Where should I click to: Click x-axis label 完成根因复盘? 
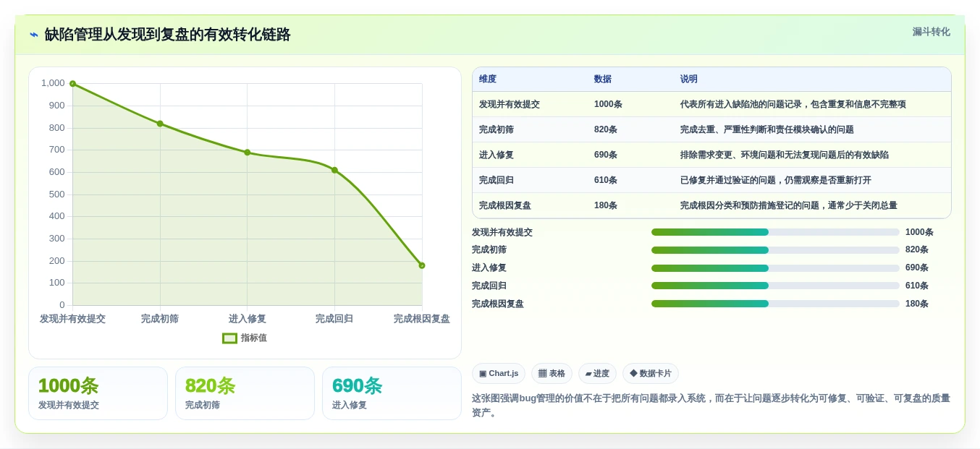click(422, 319)
